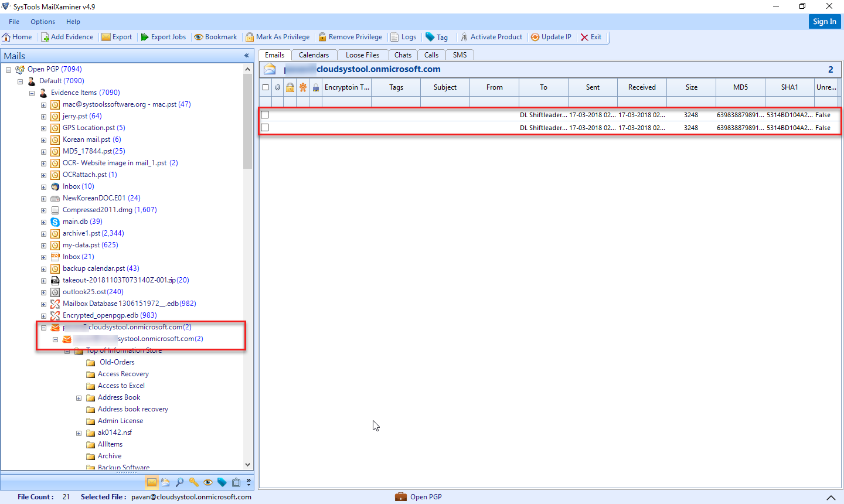The image size is (844, 504).
Task: Open the Add Evidence tool
Action: (x=67, y=36)
